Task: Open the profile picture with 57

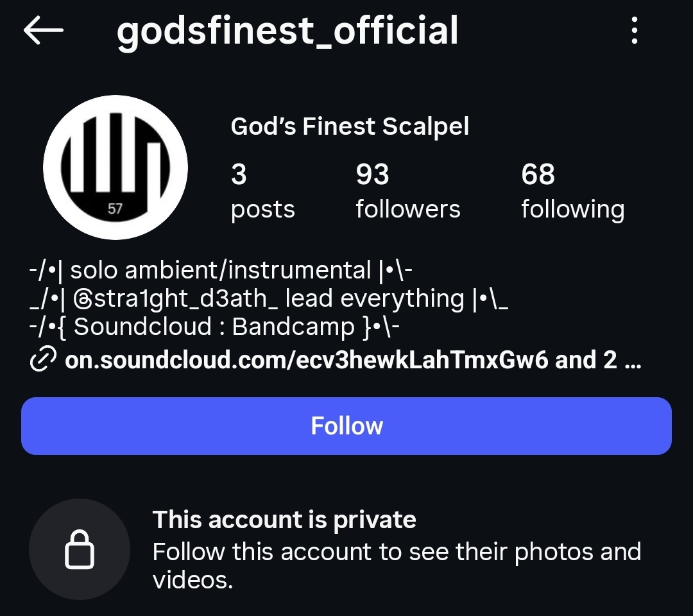Action: pyautogui.click(x=116, y=167)
